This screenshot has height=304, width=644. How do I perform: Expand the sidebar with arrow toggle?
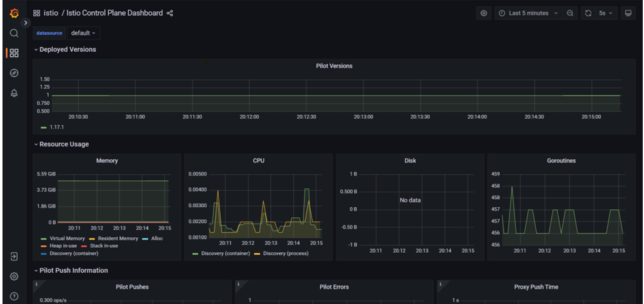26,22
